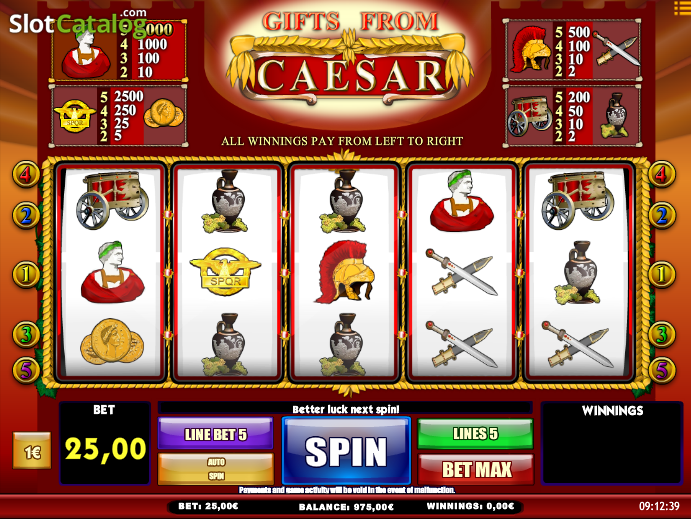Select the 1€ coin value tile
Viewport: 691px width, 519px height.
[x=32, y=451]
